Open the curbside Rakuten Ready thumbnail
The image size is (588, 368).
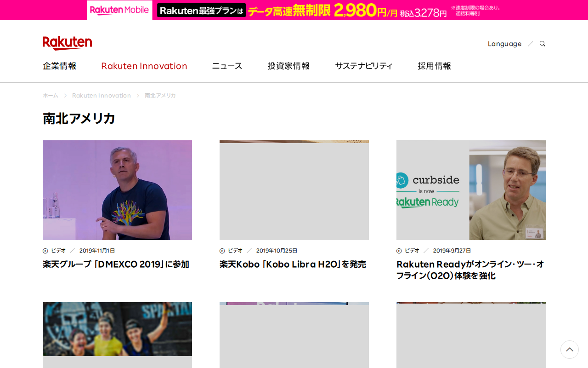pos(471,190)
